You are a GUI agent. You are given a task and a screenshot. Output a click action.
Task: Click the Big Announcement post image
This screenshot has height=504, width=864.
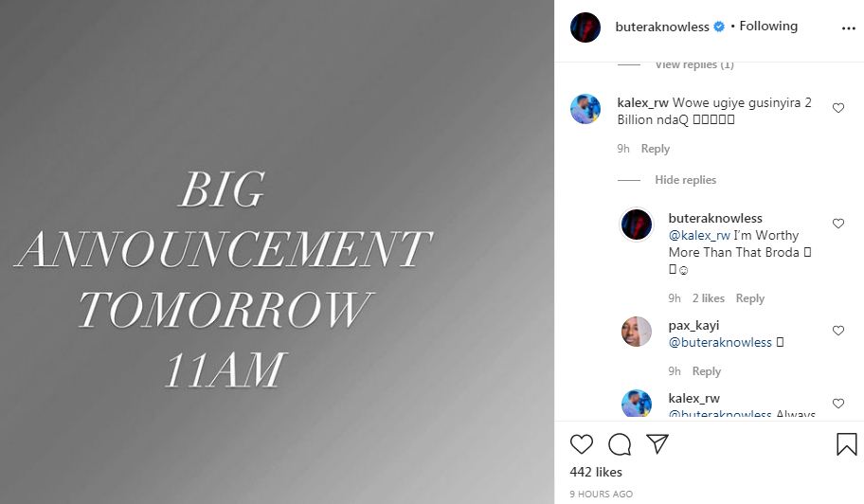pyautogui.click(x=278, y=252)
